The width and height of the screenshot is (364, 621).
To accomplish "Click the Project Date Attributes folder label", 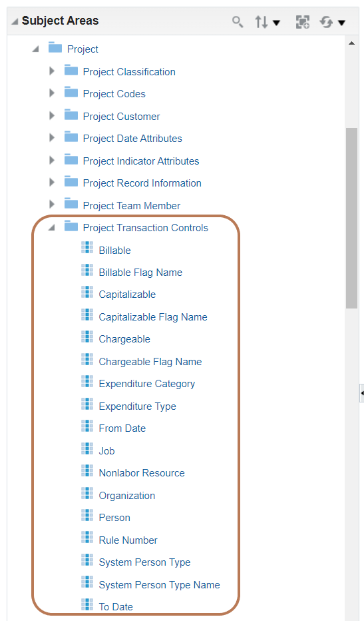I will tap(132, 139).
